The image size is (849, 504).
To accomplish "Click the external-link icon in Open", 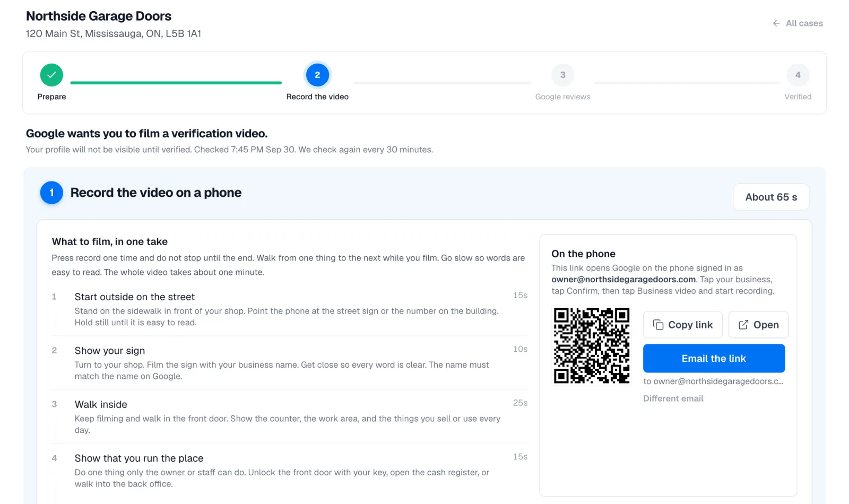I will click(x=743, y=325).
